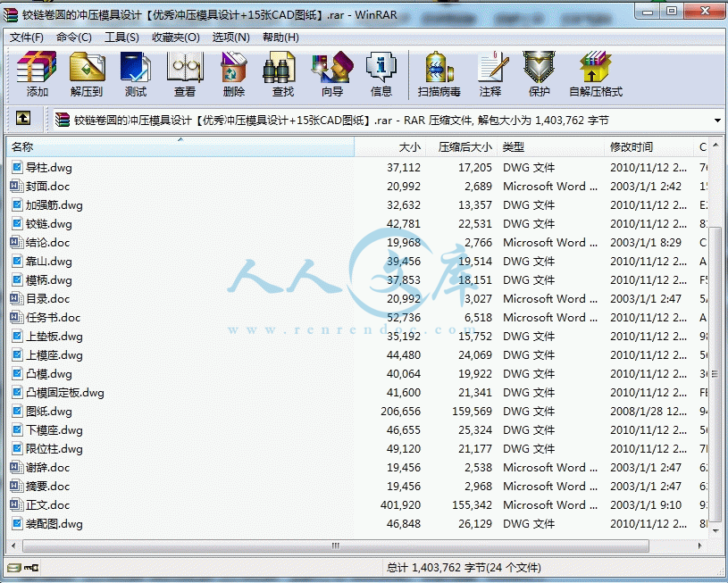
Task: Click the file icon of 图纸.dwg
Action: point(17,411)
